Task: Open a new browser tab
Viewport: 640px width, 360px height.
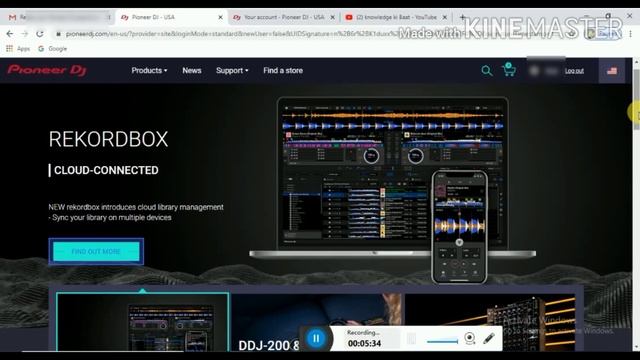Action: point(462,17)
